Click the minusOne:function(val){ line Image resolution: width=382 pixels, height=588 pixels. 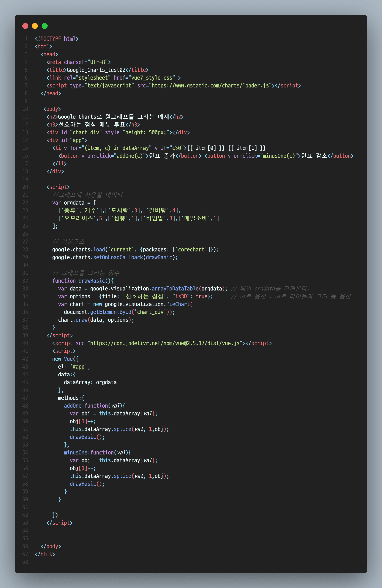coord(98,453)
